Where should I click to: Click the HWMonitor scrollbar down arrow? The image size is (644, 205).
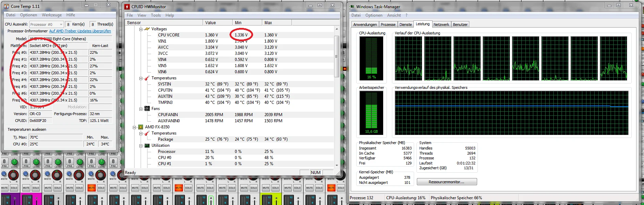(337, 165)
